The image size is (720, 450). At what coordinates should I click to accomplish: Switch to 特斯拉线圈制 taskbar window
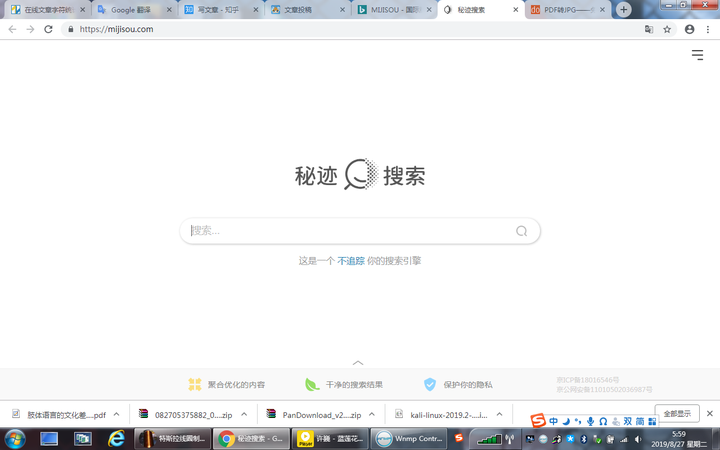pyautogui.click(x=173, y=439)
